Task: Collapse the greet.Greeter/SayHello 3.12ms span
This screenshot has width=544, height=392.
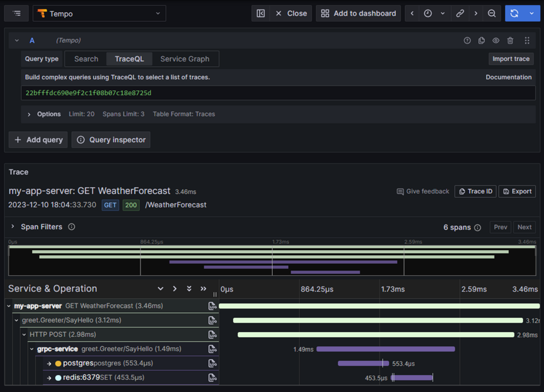Action: click(x=17, y=320)
